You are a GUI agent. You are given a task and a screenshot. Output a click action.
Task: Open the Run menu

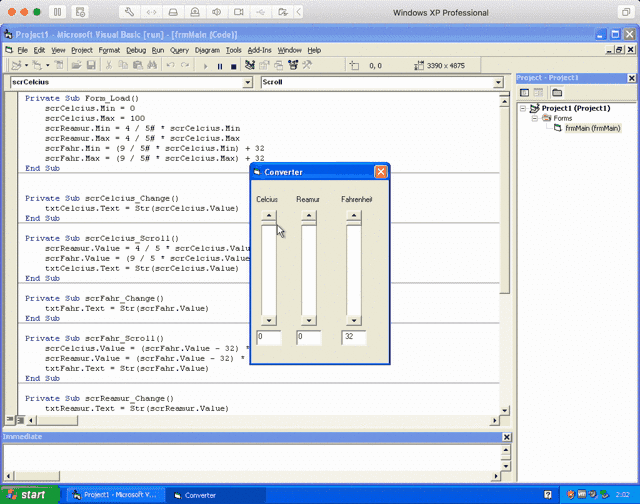(158, 50)
